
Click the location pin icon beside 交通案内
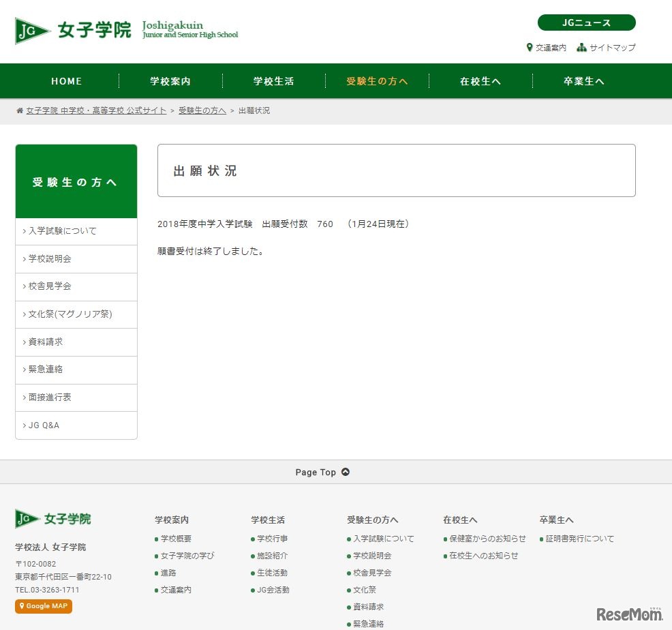click(530, 48)
